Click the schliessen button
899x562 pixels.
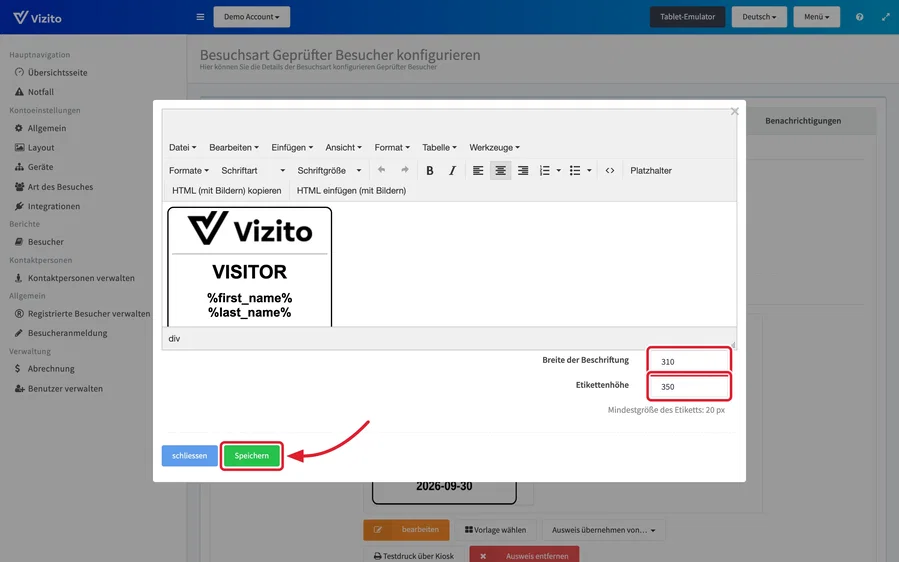coord(190,455)
